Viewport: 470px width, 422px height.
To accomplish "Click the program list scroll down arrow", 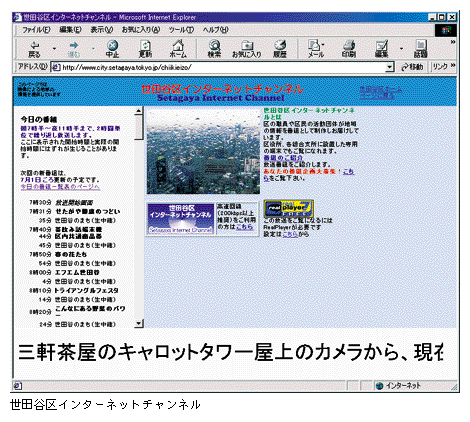I will pos(139,324).
